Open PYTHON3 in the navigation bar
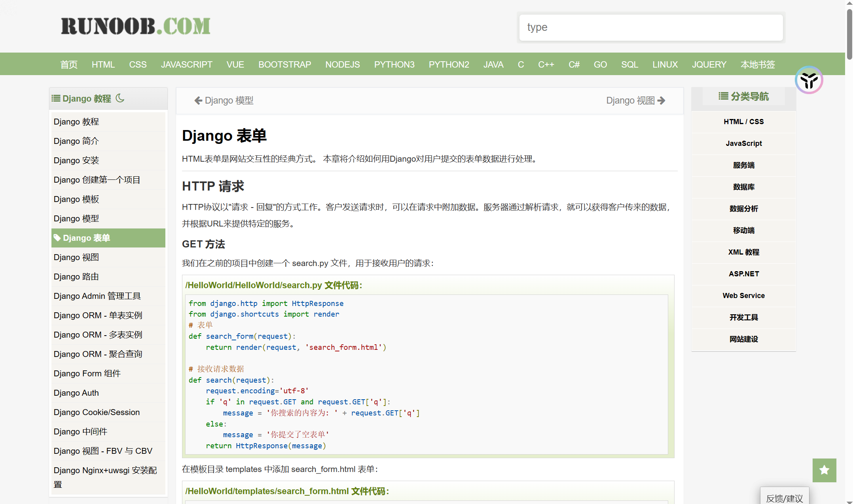The width and height of the screenshot is (853, 504). pos(394,64)
